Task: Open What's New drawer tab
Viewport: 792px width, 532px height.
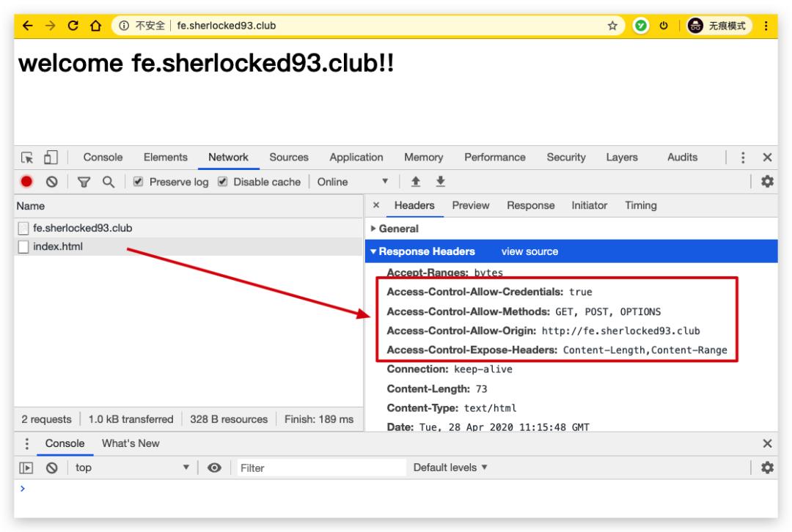Action: click(131, 443)
